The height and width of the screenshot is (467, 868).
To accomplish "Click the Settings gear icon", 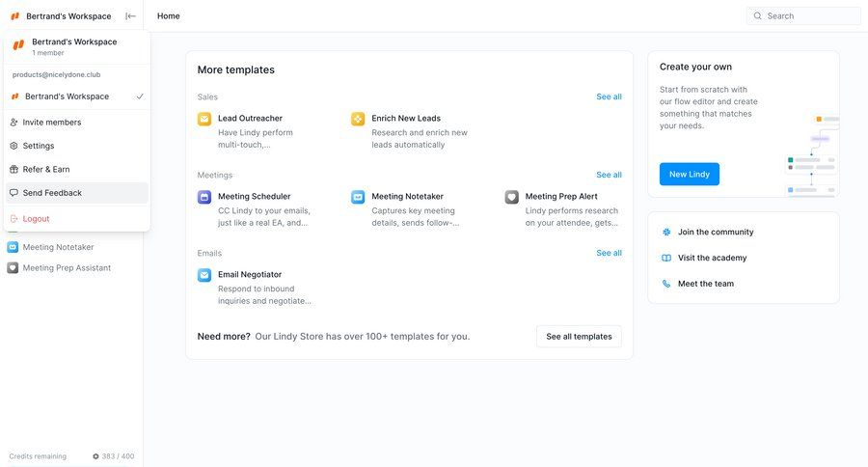I will (14, 146).
